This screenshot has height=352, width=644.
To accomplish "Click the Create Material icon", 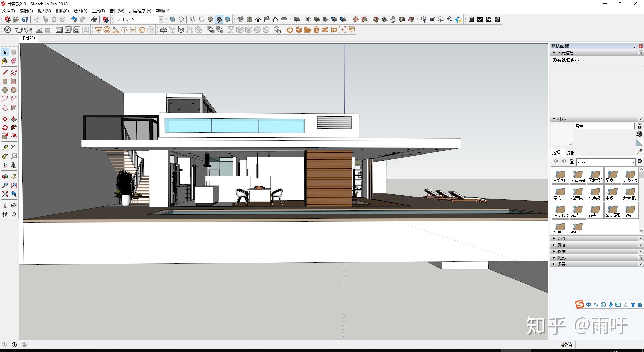I will point(639,134).
